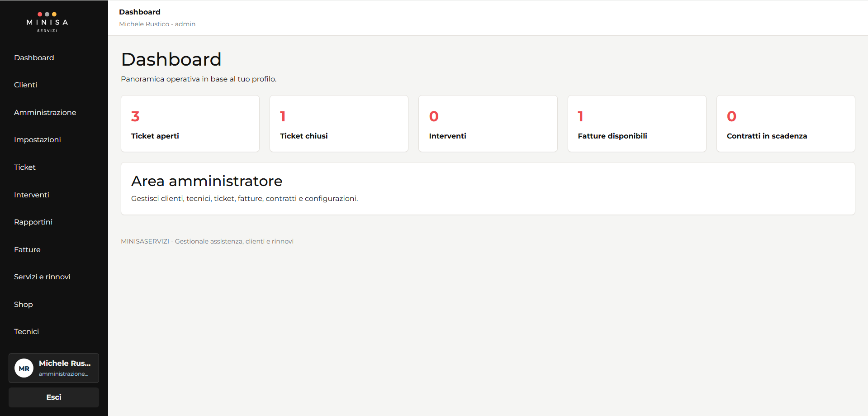Open the Michele Rus... profile card

[54, 368]
